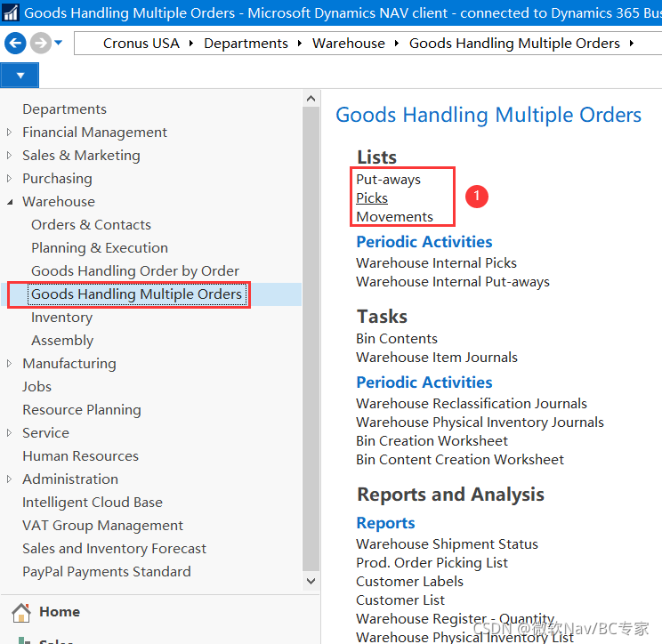
Task: Open the Picks list
Action: (372, 198)
